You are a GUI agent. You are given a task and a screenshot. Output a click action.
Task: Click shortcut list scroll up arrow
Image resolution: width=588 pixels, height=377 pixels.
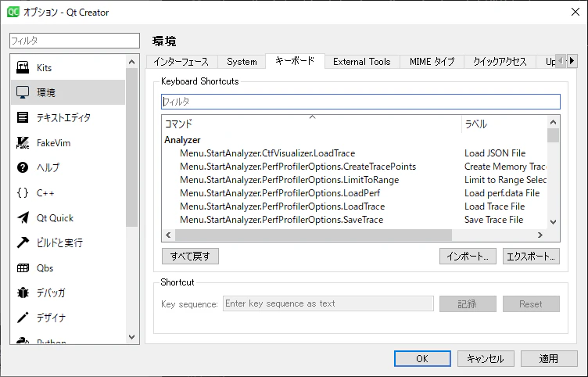[553, 122]
